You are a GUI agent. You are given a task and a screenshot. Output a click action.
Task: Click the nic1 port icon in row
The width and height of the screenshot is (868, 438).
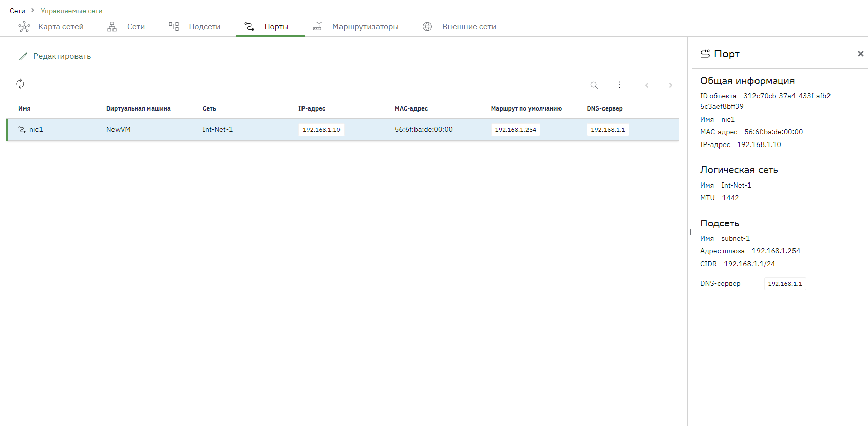coord(22,130)
